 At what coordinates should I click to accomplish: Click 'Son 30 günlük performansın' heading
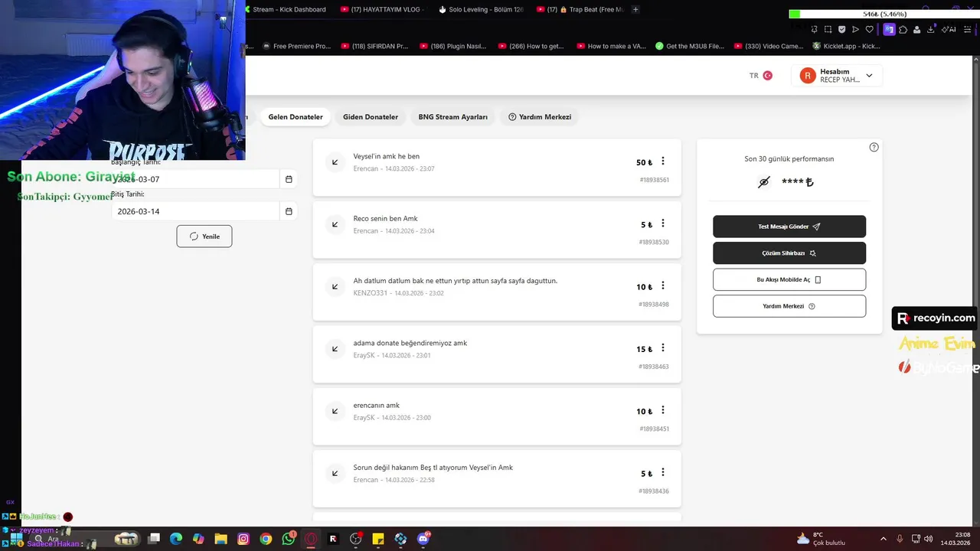[x=789, y=159]
